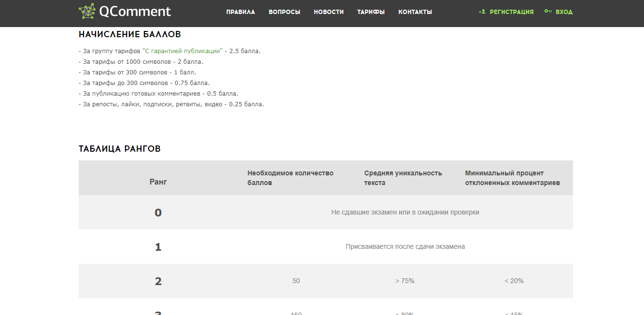Click the line "За тарифы от 300 символов - 1 балл"
The image size is (644, 315).
click(138, 72)
